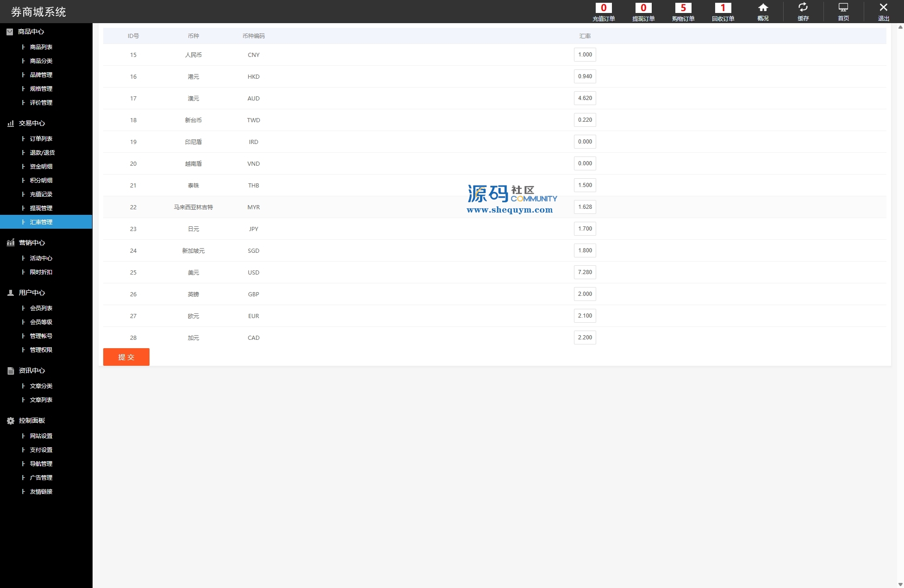This screenshot has width=904, height=588.
Task: Select 汇率管理 in sidebar menu
Action: click(41, 222)
